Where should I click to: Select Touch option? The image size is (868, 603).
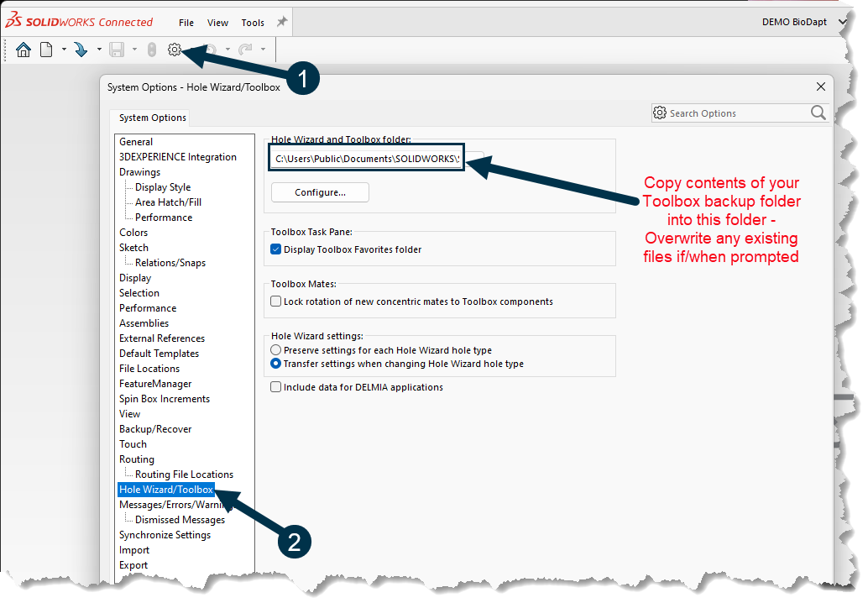(x=133, y=444)
